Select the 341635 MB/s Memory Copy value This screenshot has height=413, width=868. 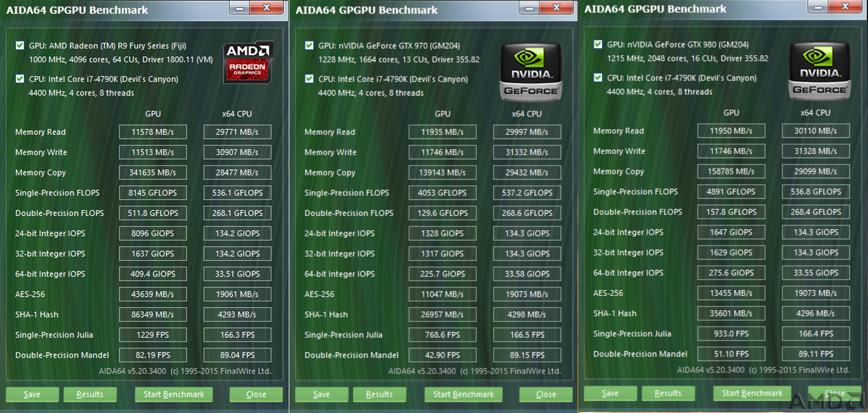coord(153,173)
